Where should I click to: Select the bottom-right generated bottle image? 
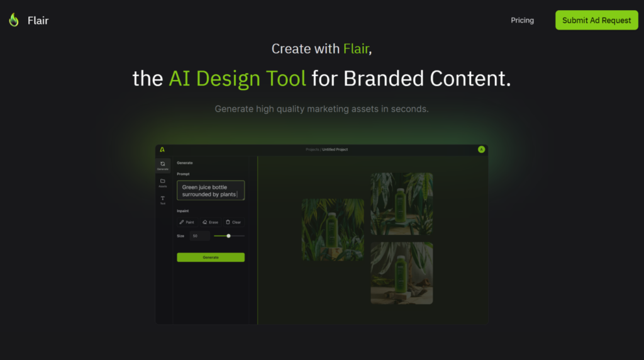pos(401,273)
